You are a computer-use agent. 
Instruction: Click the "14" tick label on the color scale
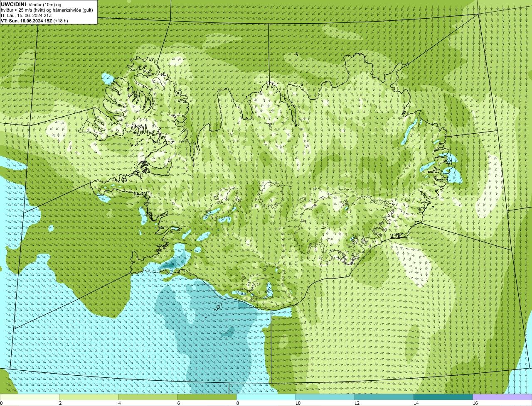416,403
